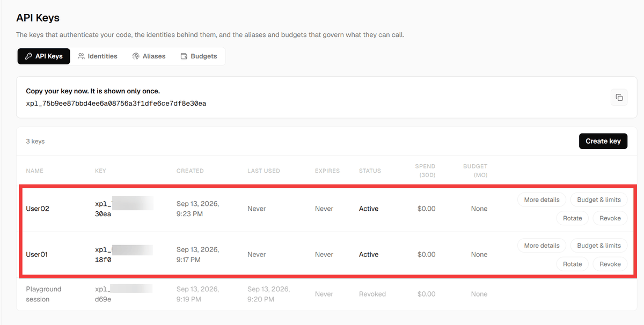Open More details for User02
The width and height of the screenshot is (644, 325).
tap(541, 200)
